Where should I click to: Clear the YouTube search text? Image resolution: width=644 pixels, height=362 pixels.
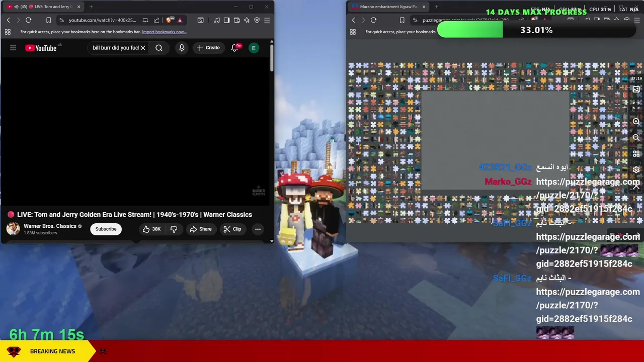(x=143, y=48)
